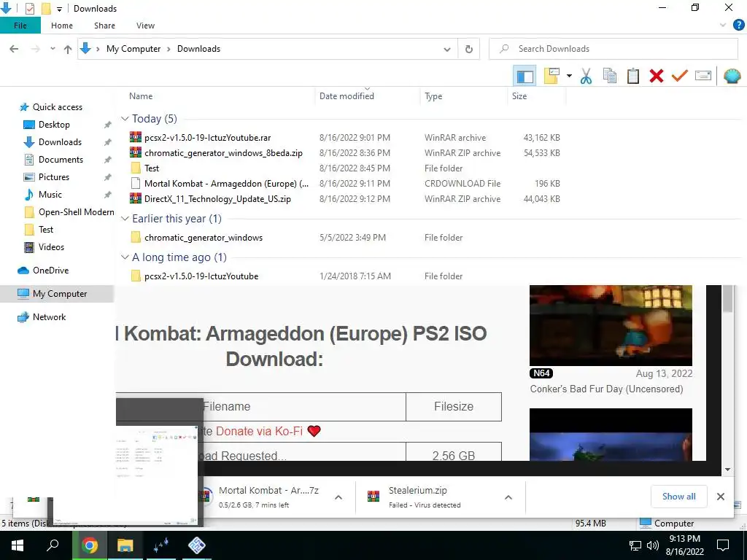Click the orange checkmark Properties icon

click(679, 76)
